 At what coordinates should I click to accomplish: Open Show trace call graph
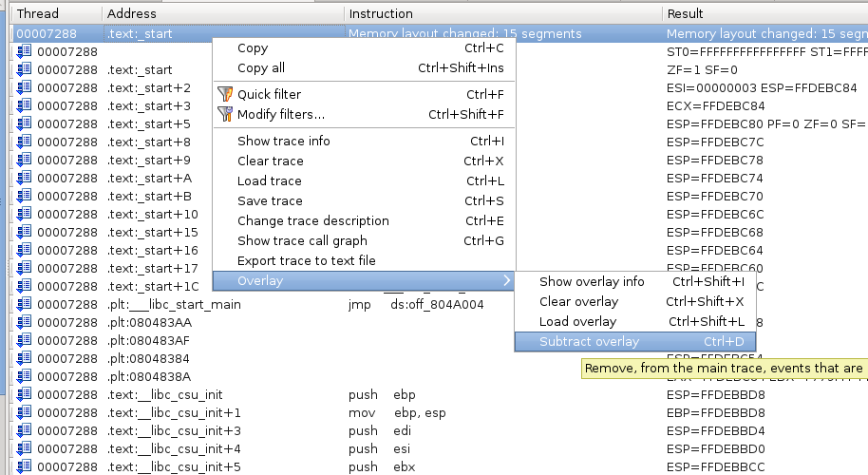point(302,241)
